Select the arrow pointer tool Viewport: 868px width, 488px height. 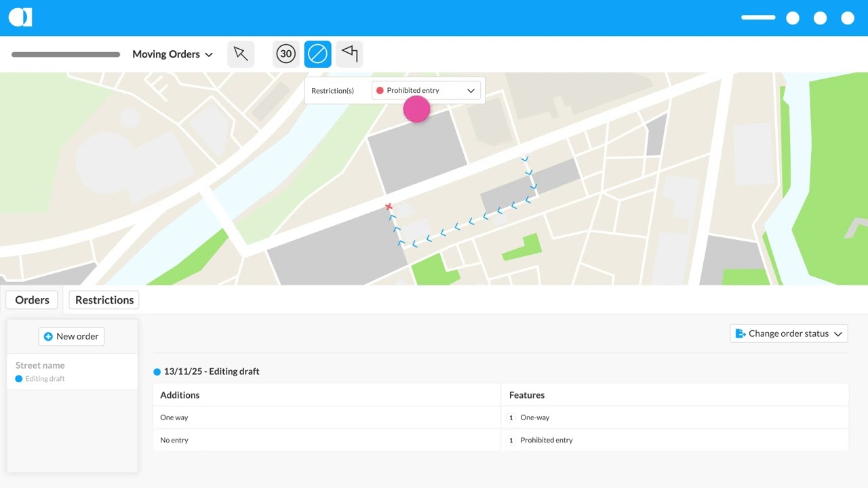coord(241,54)
